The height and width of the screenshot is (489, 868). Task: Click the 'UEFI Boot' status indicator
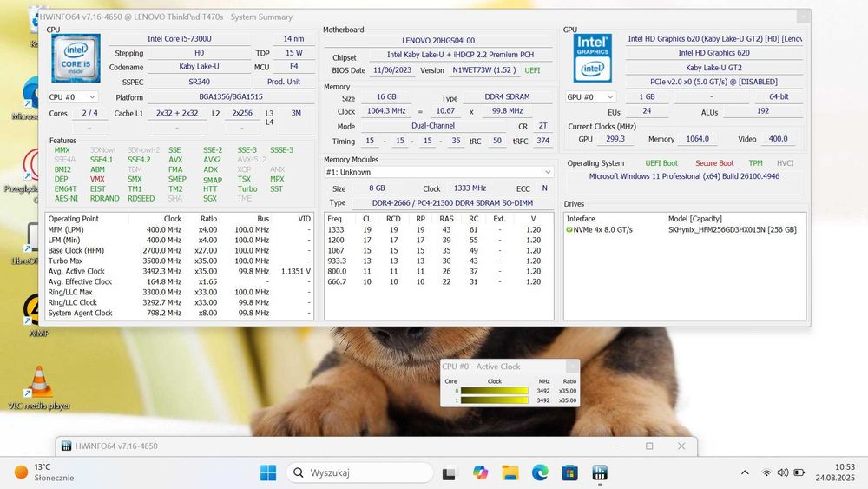(x=661, y=163)
